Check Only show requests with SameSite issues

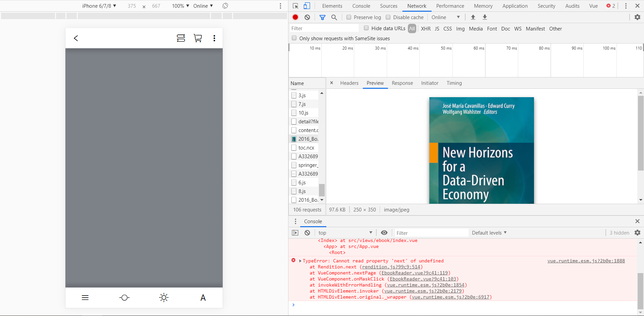point(294,38)
